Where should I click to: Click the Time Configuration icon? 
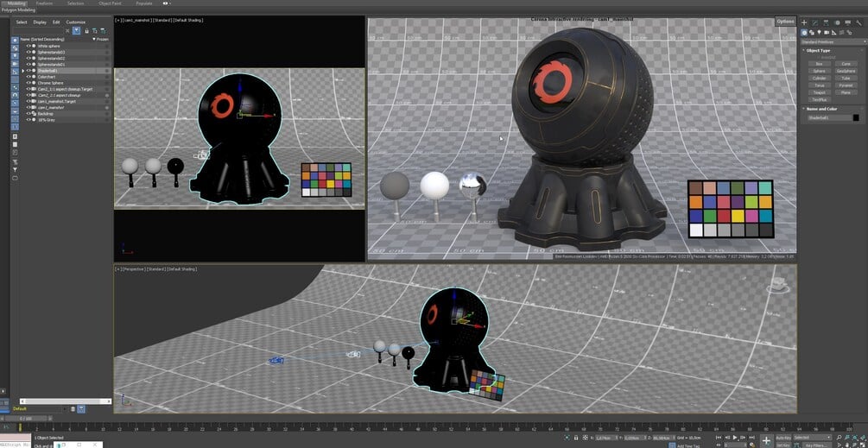(x=752, y=445)
